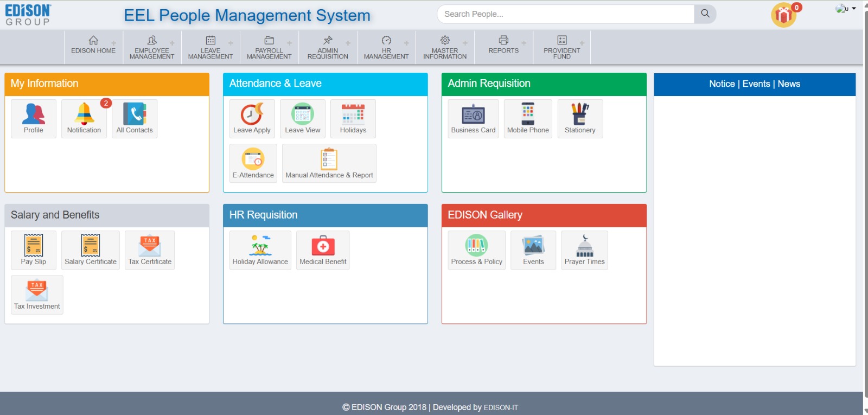The height and width of the screenshot is (415, 868).
Task: Open the Notification bell tile
Action: 84,119
